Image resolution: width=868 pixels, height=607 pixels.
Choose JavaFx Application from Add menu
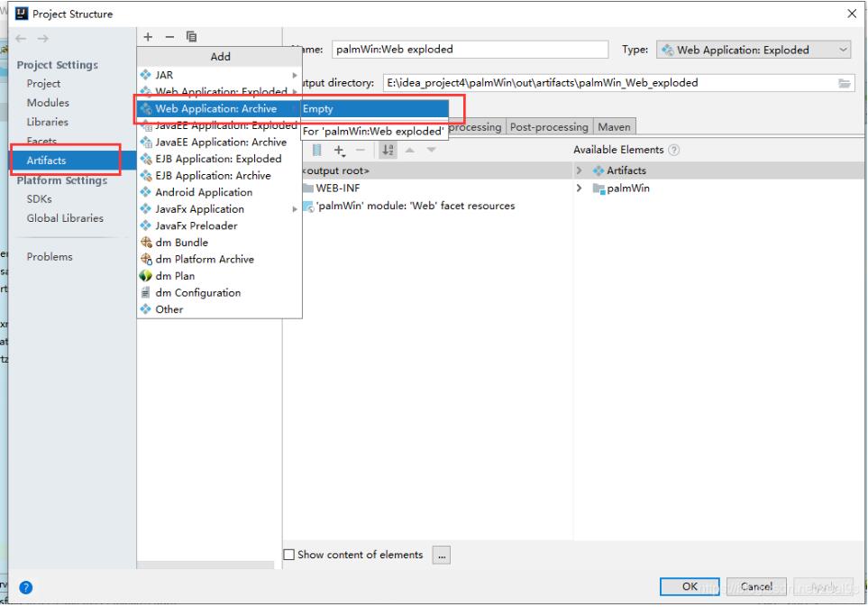tap(219, 209)
